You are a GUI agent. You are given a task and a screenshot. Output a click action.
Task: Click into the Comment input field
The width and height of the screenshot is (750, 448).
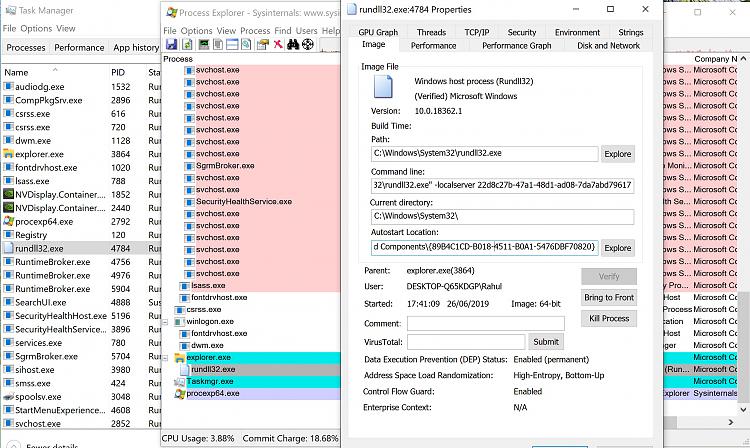[x=485, y=324]
